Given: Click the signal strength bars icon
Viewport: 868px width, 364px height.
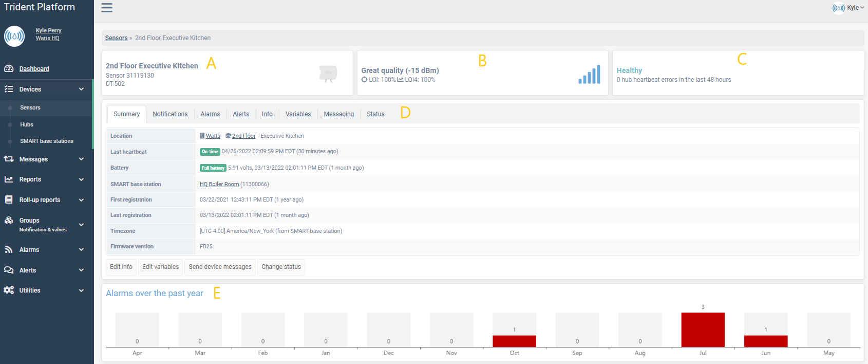Looking at the screenshot, I should 589,75.
